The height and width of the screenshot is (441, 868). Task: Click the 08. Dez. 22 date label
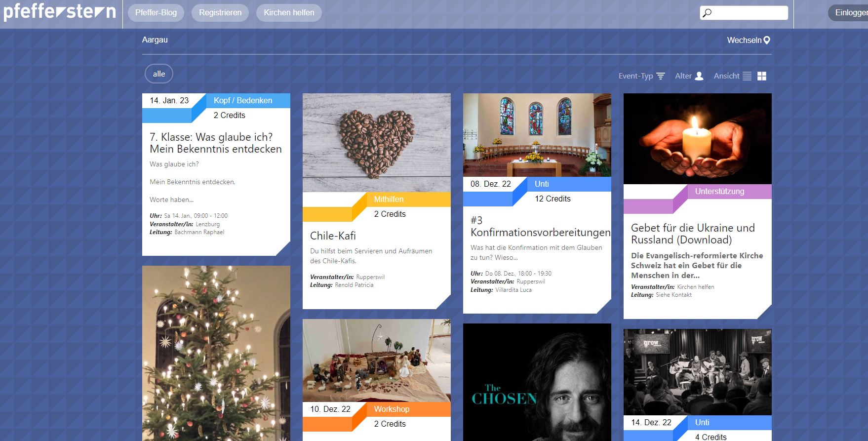click(491, 184)
